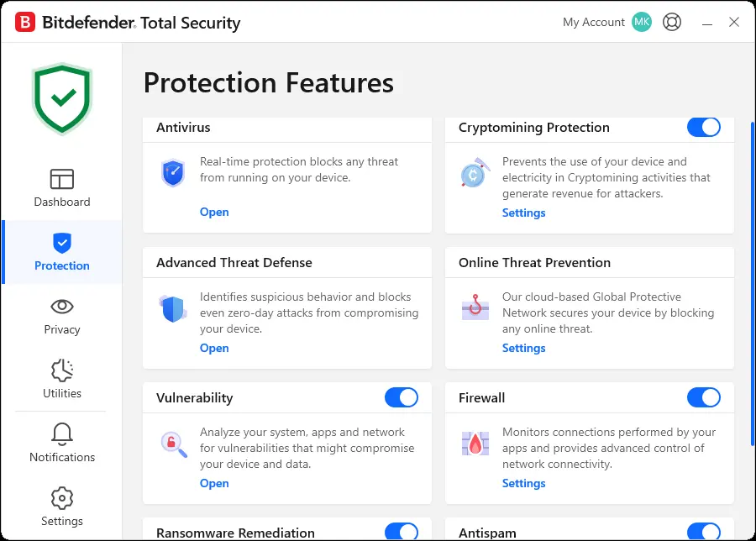Click the Firewall flame icon

(x=475, y=443)
